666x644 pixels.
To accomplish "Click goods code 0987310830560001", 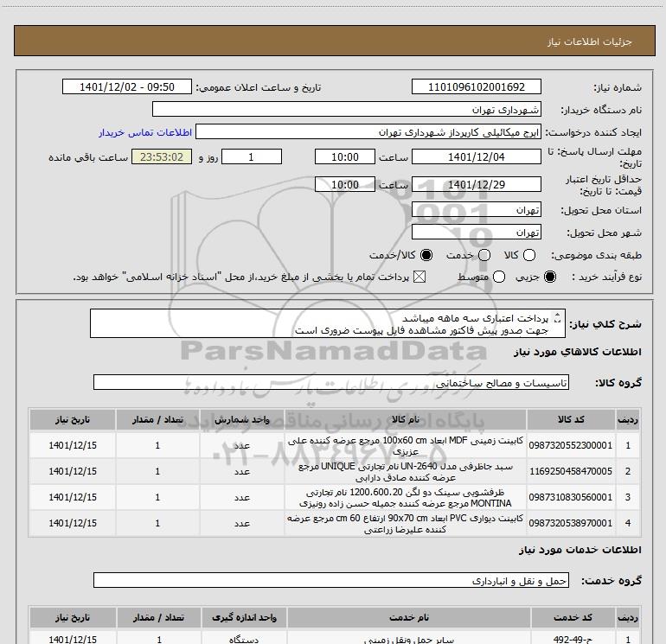I will pyautogui.click(x=571, y=497).
